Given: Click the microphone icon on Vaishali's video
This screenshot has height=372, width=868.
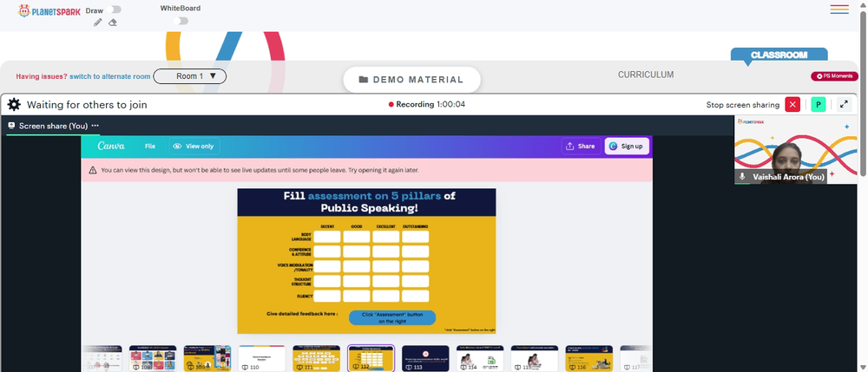Looking at the screenshot, I should click(742, 177).
